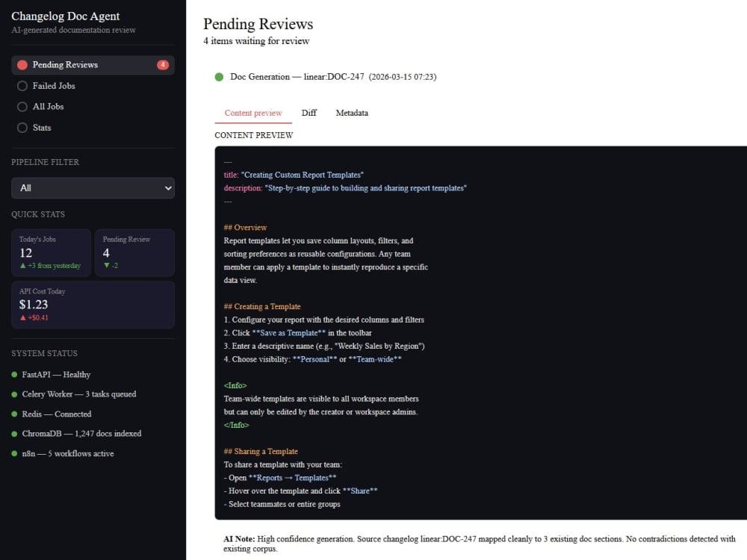
Task: Switch to the Content preview tab
Action: (253, 113)
